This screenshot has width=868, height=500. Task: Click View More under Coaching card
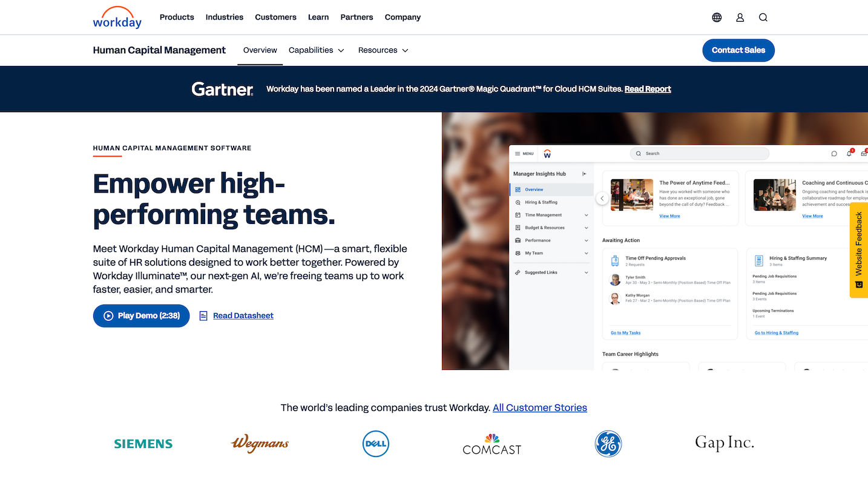(x=812, y=216)
